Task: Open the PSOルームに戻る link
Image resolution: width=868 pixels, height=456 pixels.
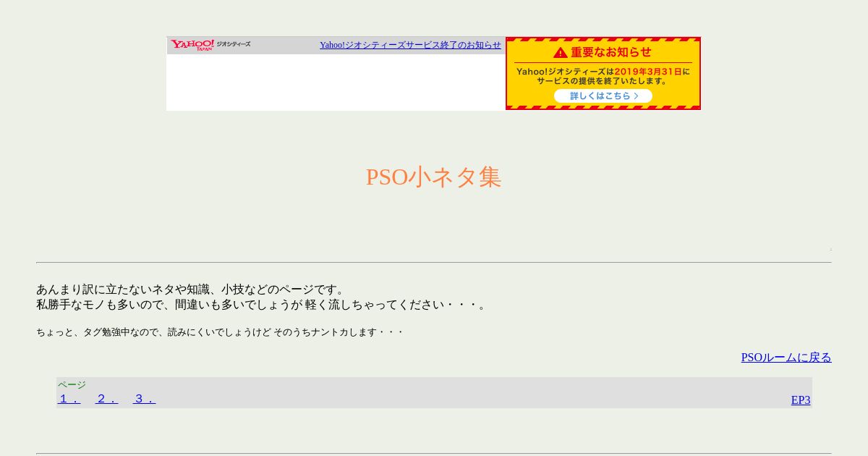Action: tap(786, 358)
